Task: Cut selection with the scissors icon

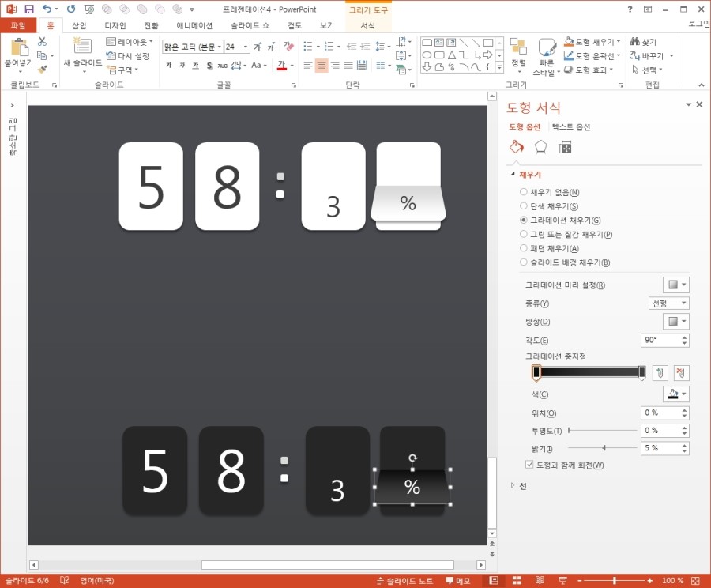Action: pyautogui.click(x=42, y=42)
